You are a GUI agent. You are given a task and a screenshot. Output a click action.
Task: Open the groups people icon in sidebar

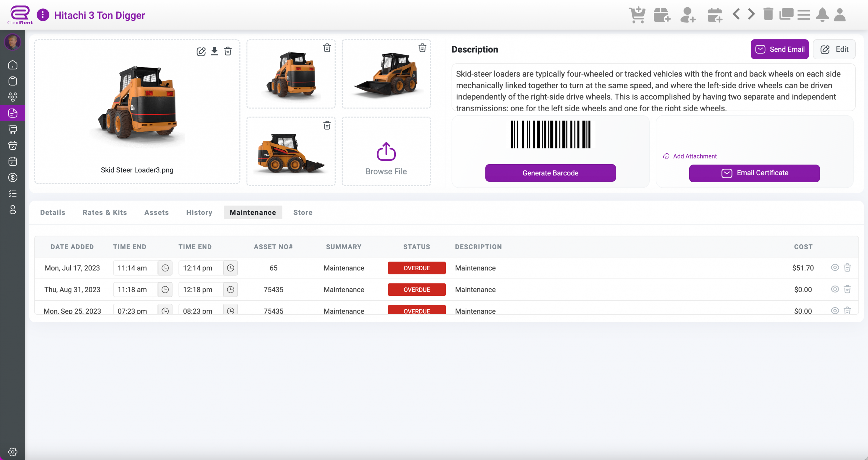(x=13, y=97)
